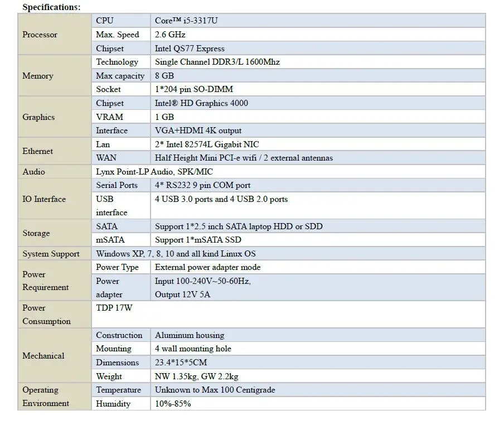
Task: Select the '10%-85%' humidity value
Action: point(173,404)
